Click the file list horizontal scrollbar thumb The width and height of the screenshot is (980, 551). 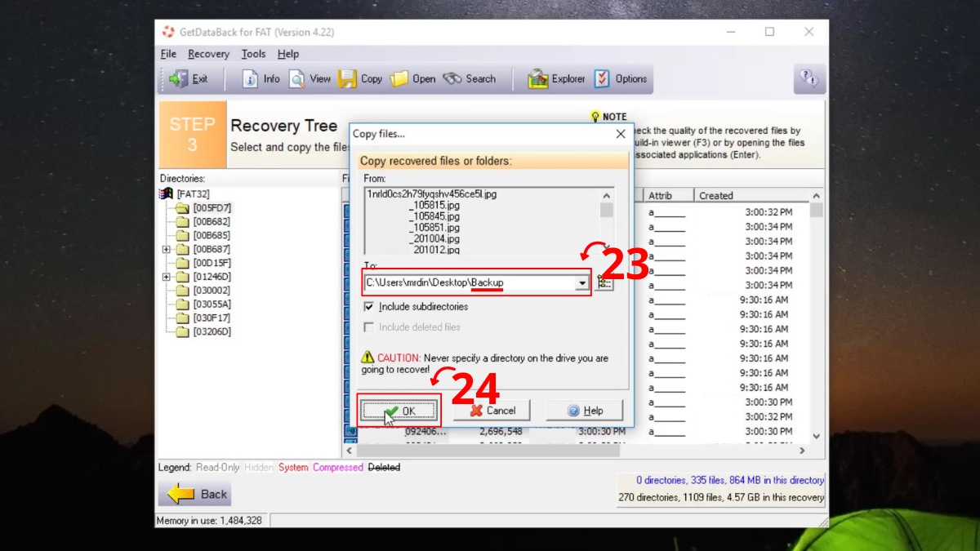pyautogui.click(x=488, y=451)
